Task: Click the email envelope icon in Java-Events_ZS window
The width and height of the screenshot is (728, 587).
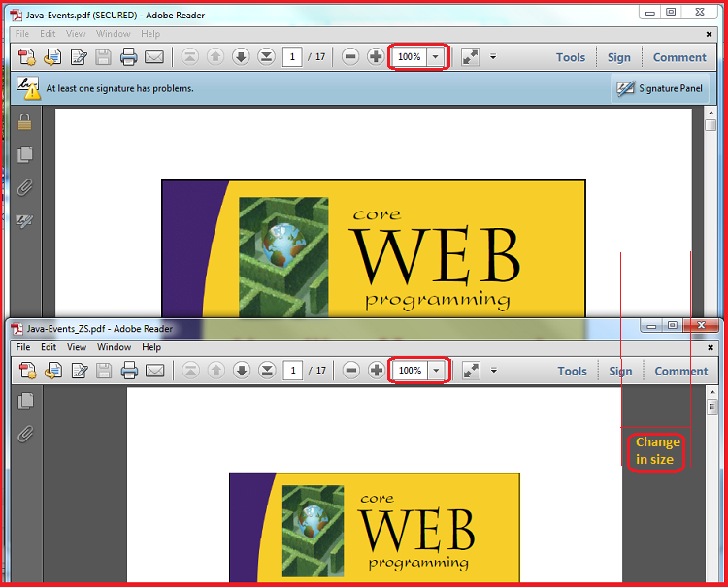Action: point(155,371)
